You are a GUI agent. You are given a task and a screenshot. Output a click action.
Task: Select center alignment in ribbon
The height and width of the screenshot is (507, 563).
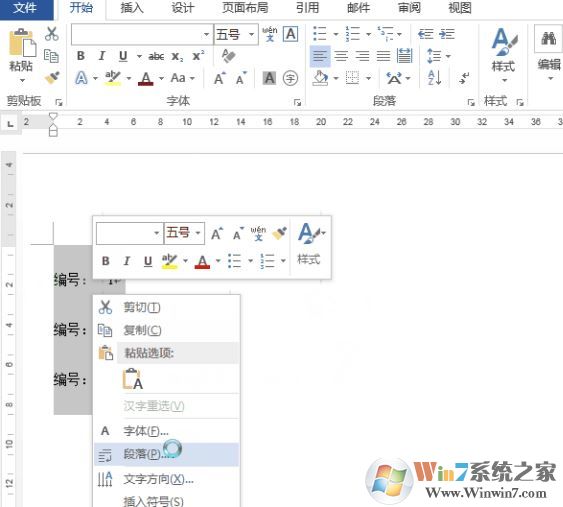[341, 56]
